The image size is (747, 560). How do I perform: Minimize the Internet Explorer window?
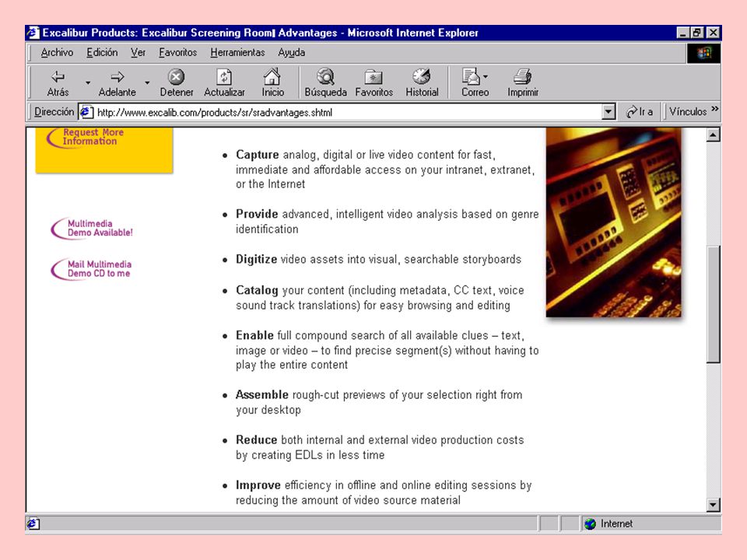(x=683, y=33)
